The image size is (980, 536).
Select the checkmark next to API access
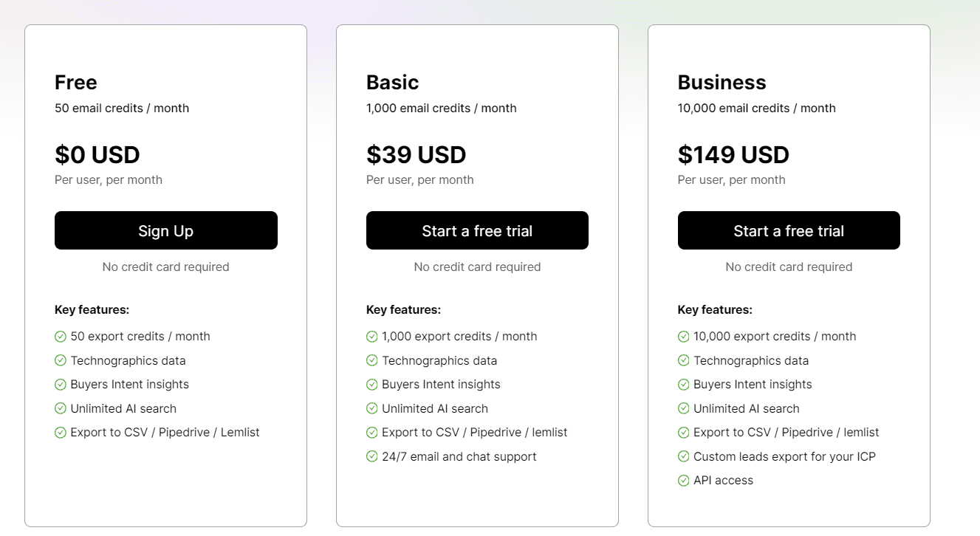(x=683, y=480)
